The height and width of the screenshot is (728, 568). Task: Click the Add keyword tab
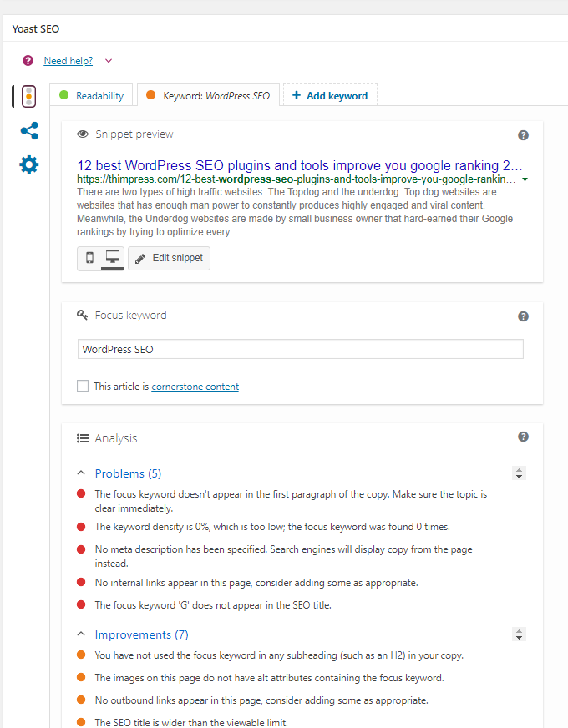(330, 95)
